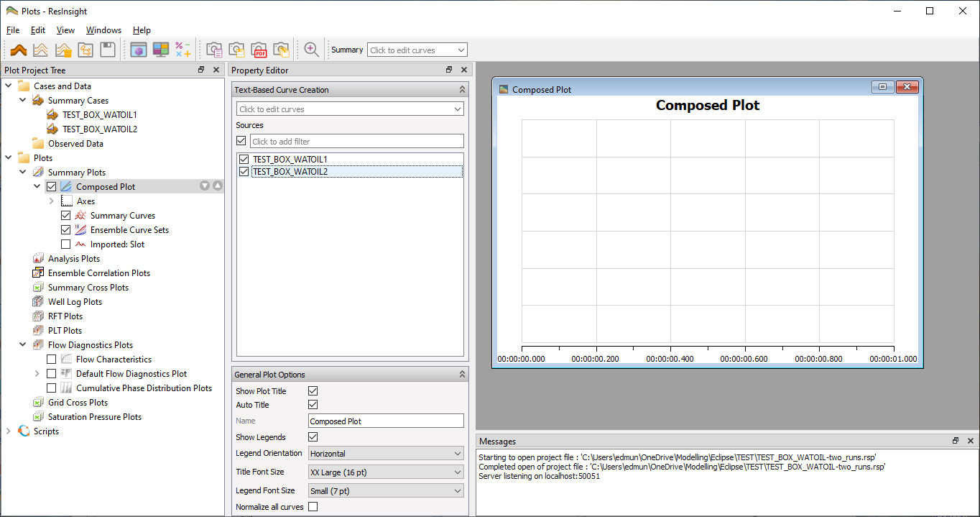This screenshot has width=980, height=517.
Task: Toggle the Sources filter checkbox
Action: coord(241,141)
